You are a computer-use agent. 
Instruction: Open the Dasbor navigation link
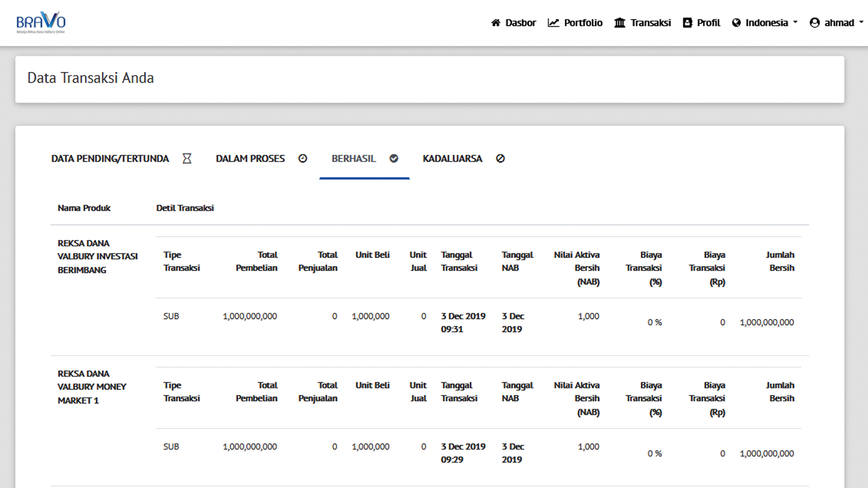tap(520, 23)
